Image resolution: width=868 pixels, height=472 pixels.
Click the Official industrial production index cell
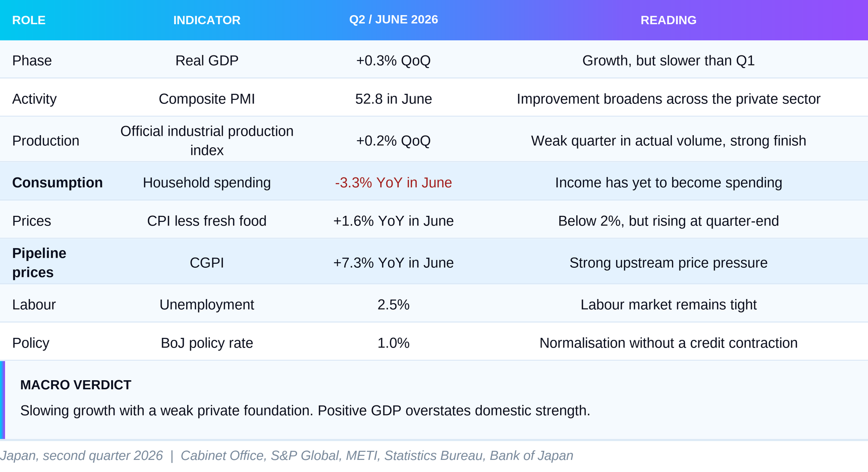(x=207, y=141)
